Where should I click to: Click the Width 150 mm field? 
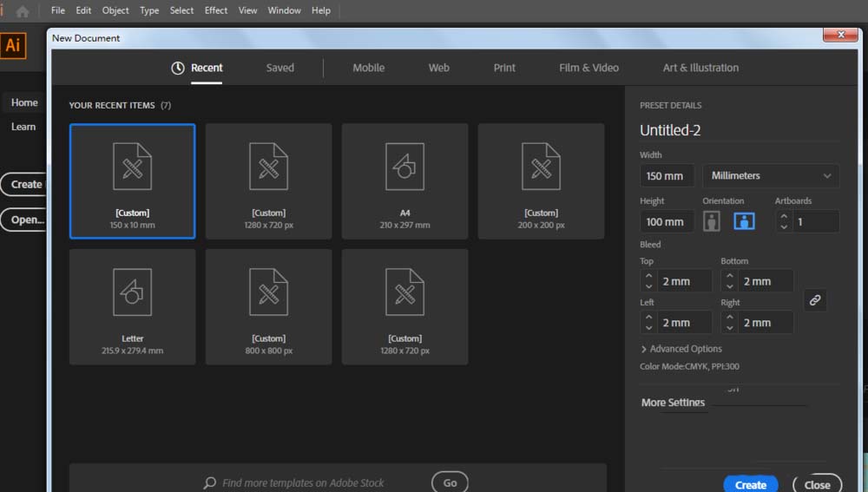pos(667,176)
